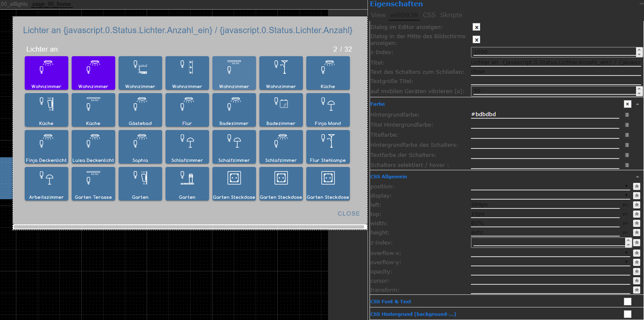Viewport: 644px width, 320px height.
Task: Toggle the Garten Terasse light tile
Action: point(93,184)
